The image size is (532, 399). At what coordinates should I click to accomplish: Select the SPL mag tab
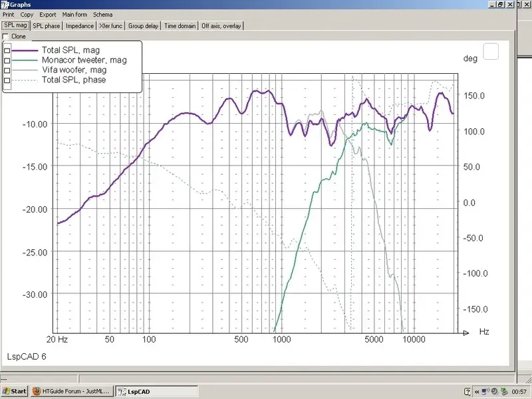(15, 25)
